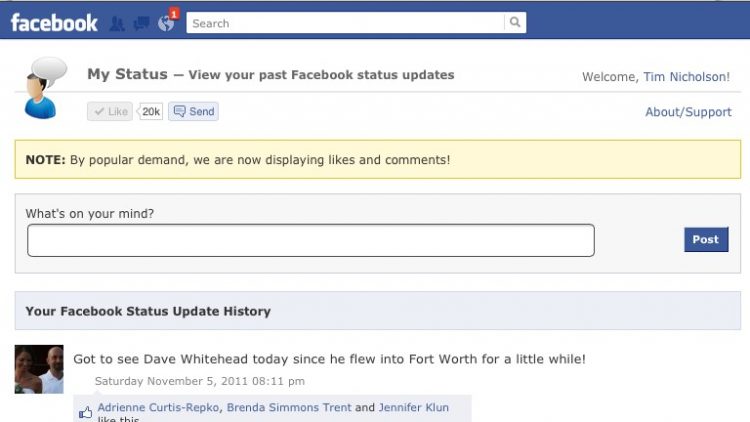Click the Like button
This screenshot has height=422, width=750.
pos(110,111)
